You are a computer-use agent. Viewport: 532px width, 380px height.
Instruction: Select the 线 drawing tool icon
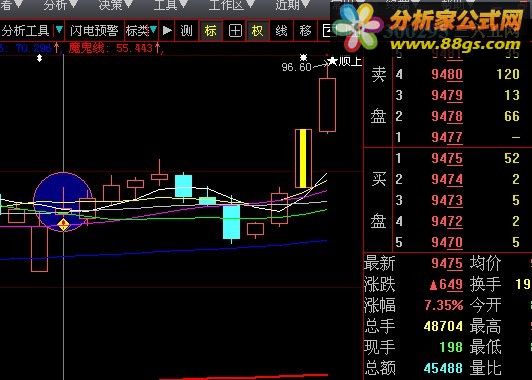[x=281, y=31]
